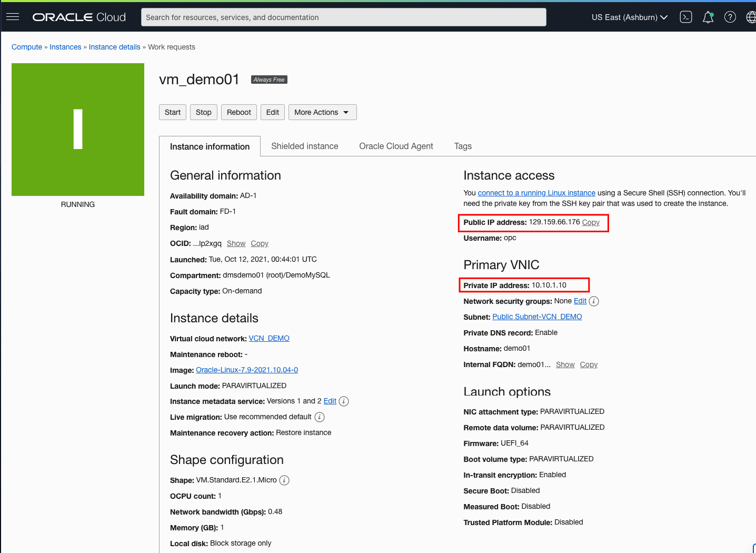Show the full Internal FQDN
Viewport: 756px width, 553px height.
coord(565,364)
